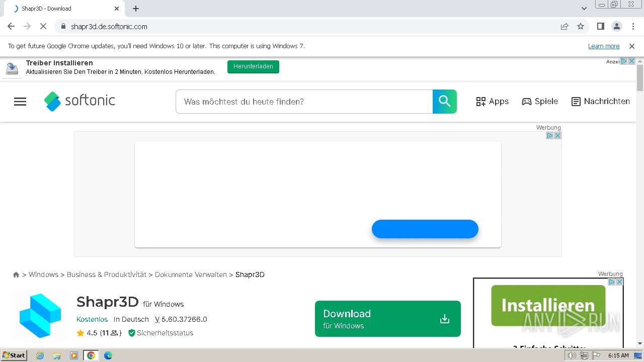
Task: Open AdChoices icon on center ad
Action: (550, 136)
